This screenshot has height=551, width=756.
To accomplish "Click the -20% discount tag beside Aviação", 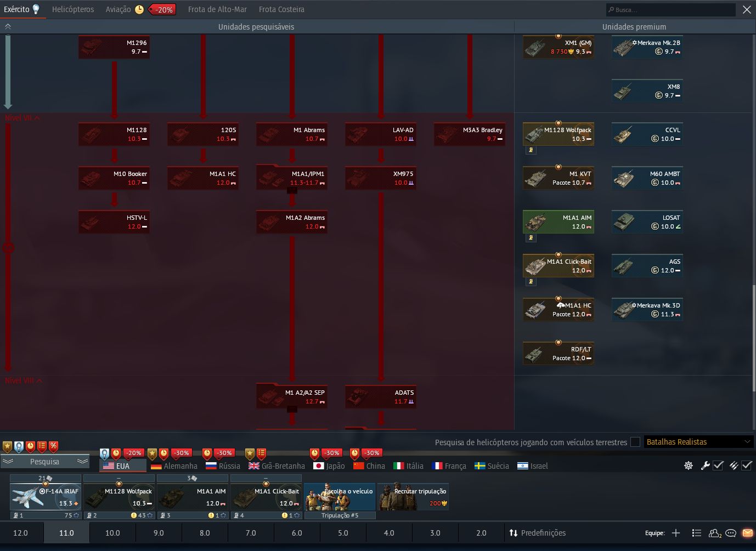I will (162, 9).
